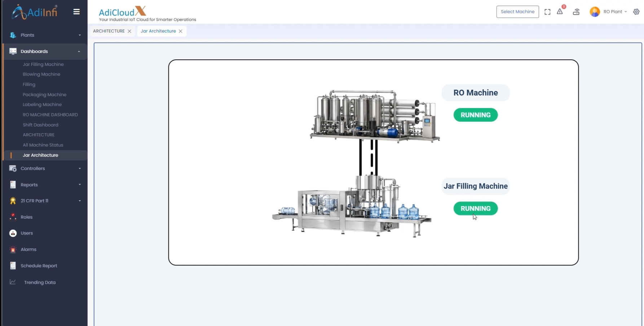Click Jar Filling Machine RUNNING status button

tap(476, 209)
